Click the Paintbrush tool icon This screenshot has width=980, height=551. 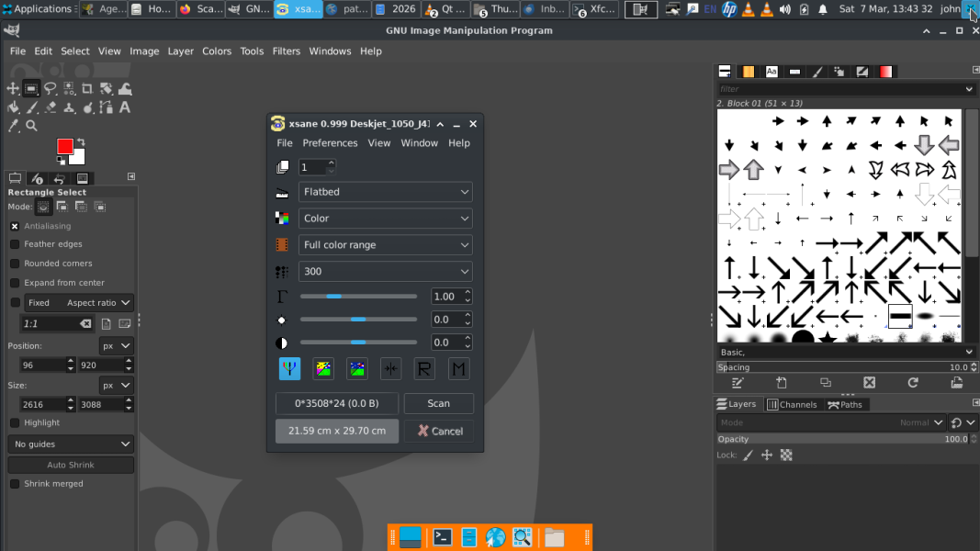click(31, 107)
